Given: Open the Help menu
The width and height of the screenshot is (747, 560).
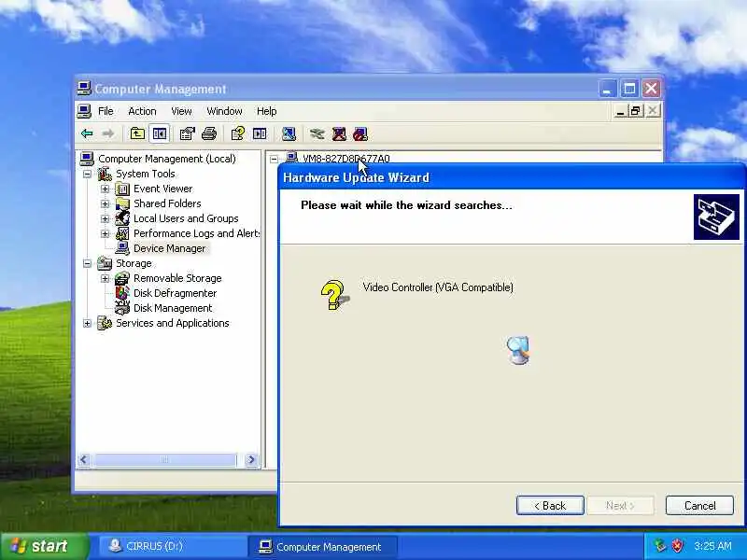Looking at the screenshot, I should [x=267, y=111].
